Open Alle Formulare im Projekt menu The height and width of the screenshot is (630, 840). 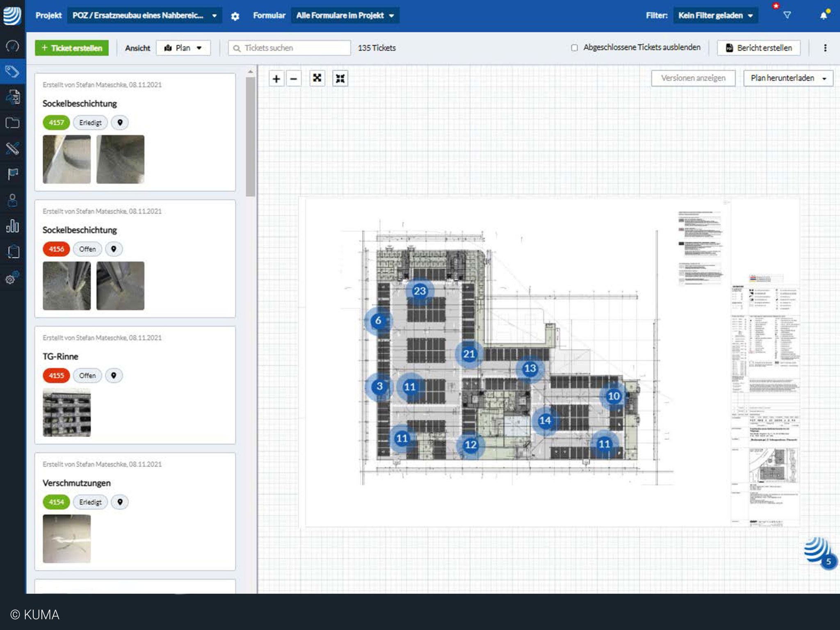[345, 16]
